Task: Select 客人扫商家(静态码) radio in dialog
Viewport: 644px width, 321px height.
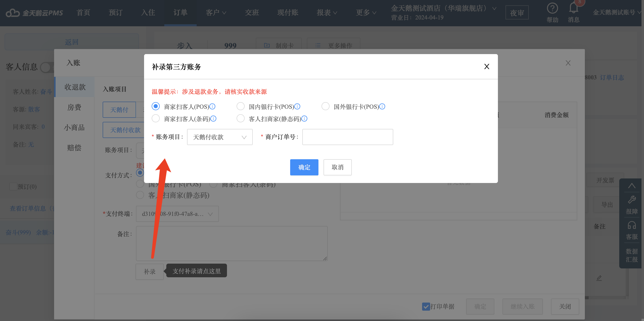Action: 241,119
